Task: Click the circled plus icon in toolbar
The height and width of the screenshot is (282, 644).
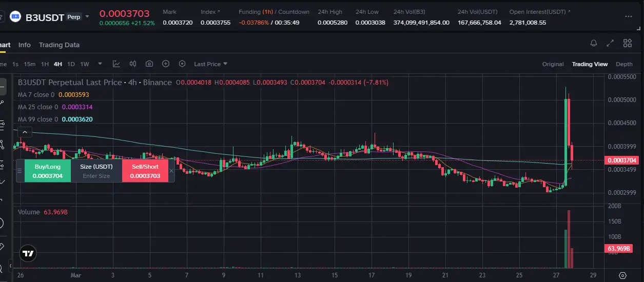Action: tap(166, 64)
